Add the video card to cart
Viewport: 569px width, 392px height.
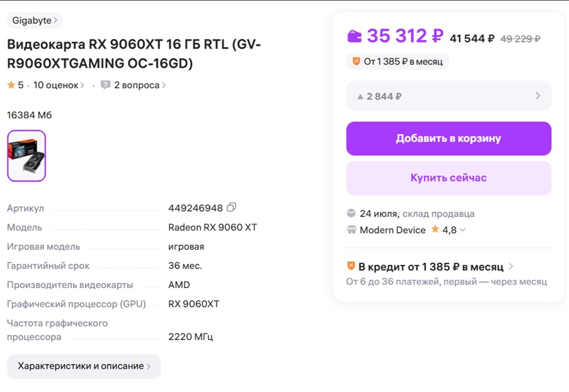pos(449,139)
